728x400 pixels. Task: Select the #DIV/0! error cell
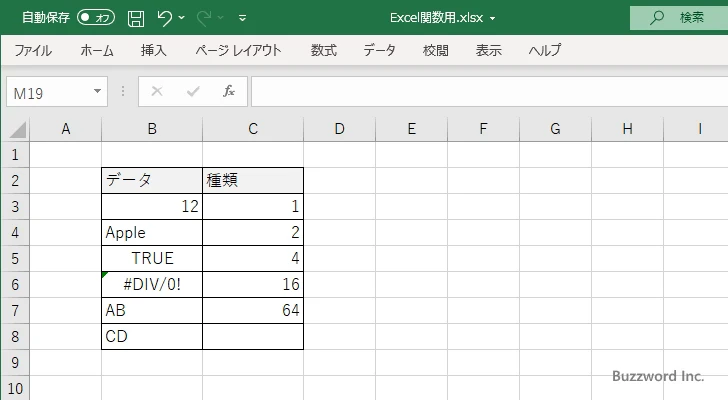tap(152, 284)
